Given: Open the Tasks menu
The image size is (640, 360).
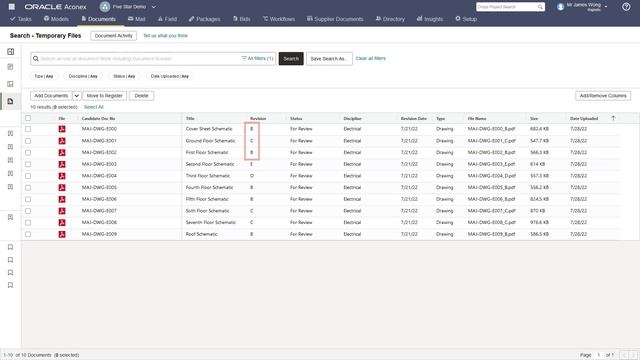Looking at the screenshot, I should pos(20,19).
